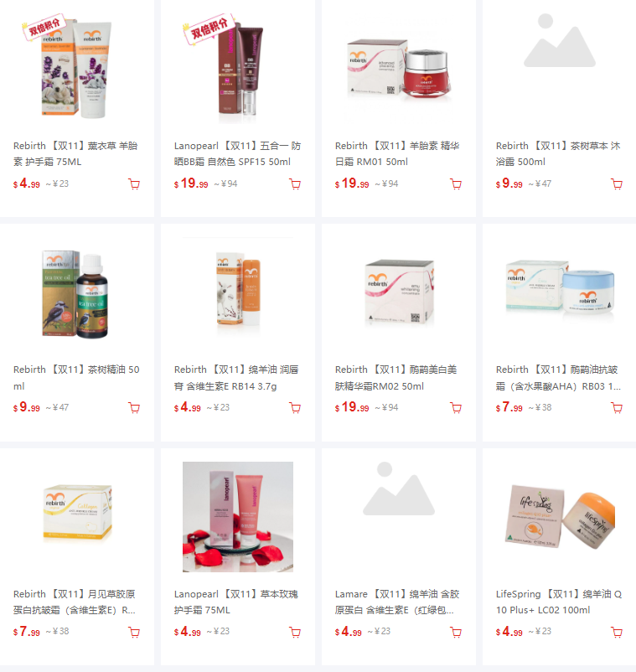636x672 pixels.
Task: Add Lamare lanolin cream to cart
Action: [456, 632]
